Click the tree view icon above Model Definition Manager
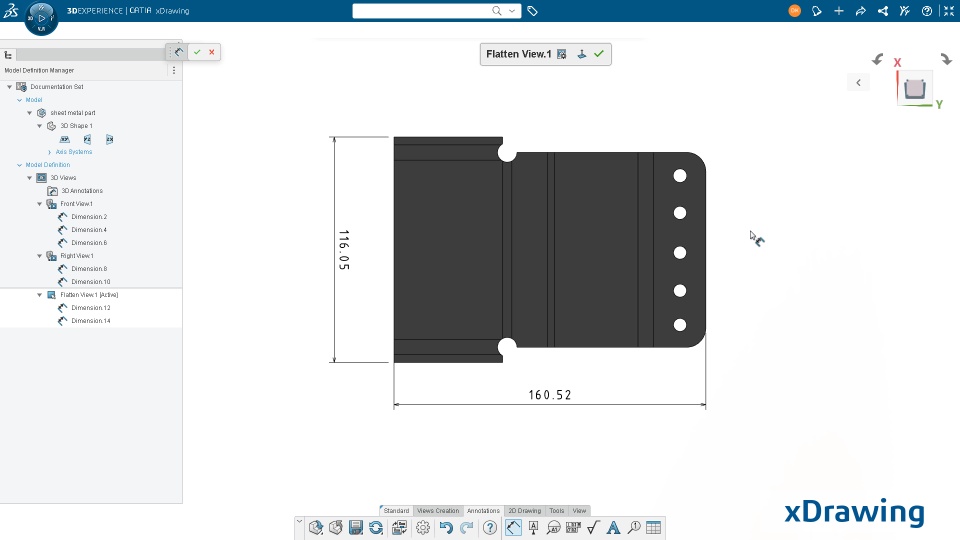The width and height of the screenshot is (960, 540). pyautogui.click(x=8, y=55)
